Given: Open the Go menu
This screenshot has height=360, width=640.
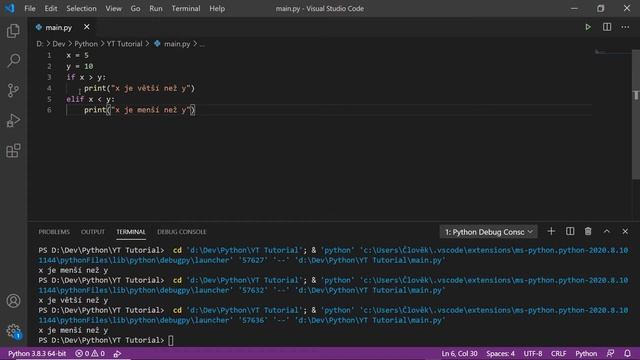Looking at the screenshot, I should click(x=136, y=9).
